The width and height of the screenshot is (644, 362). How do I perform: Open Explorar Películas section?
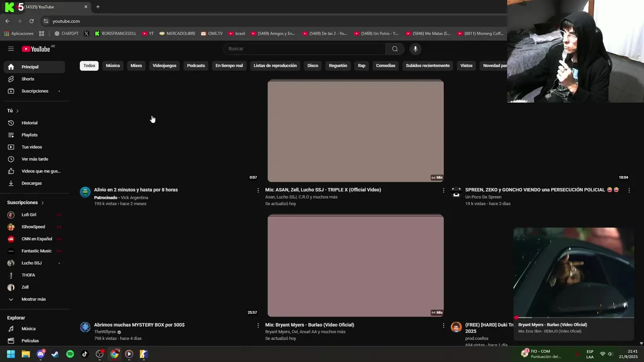(x=34, y=341)
